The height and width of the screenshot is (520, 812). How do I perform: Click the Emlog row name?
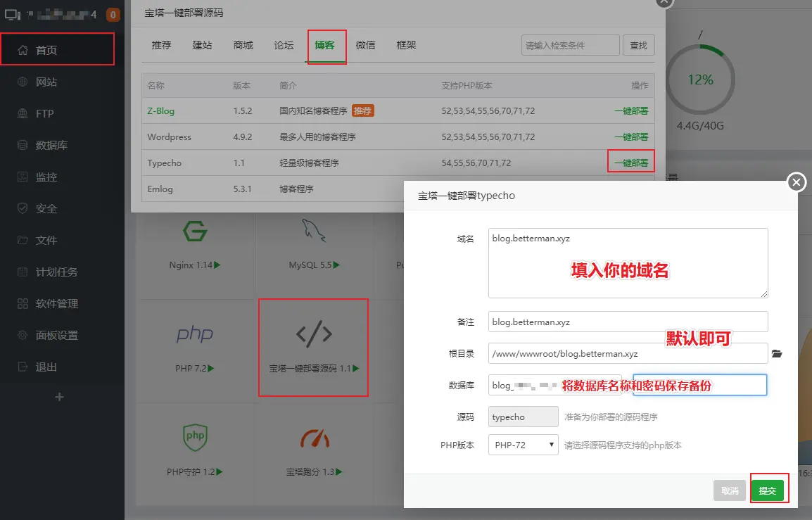point(160,189)
